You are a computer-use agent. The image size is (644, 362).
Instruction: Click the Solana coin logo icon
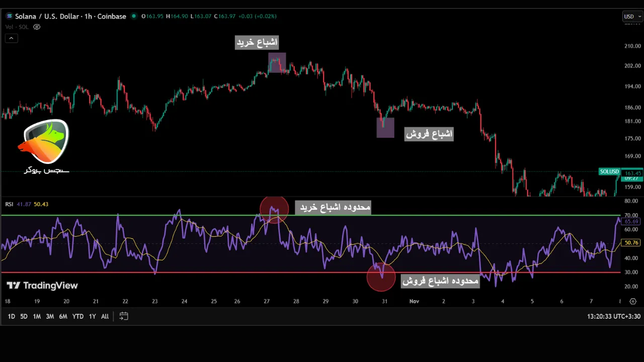[x=9, y=16]
